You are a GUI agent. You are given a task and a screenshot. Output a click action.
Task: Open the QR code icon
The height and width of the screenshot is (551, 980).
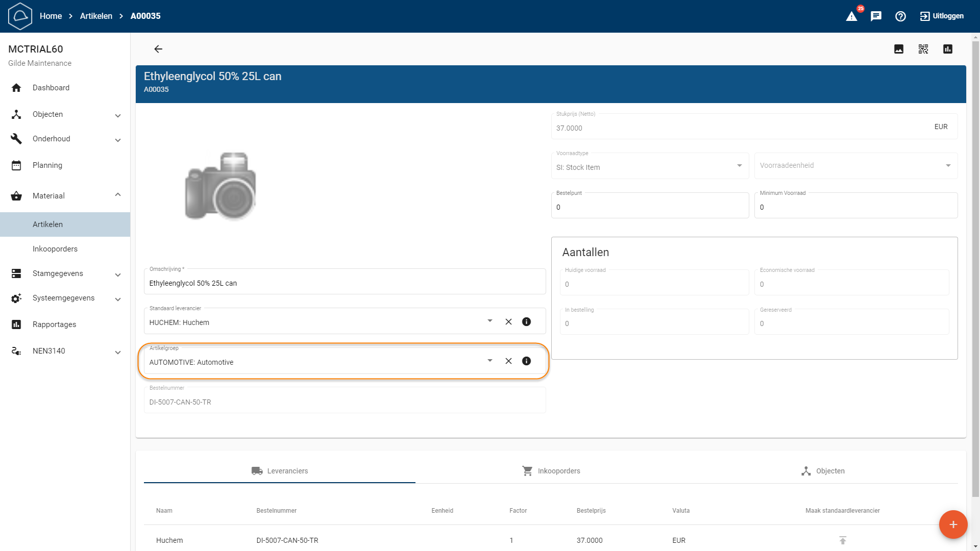tap(923, 49)
